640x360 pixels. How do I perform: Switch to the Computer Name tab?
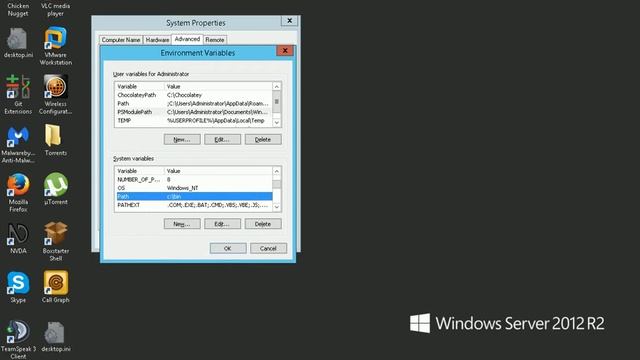(x=121, y=40)
